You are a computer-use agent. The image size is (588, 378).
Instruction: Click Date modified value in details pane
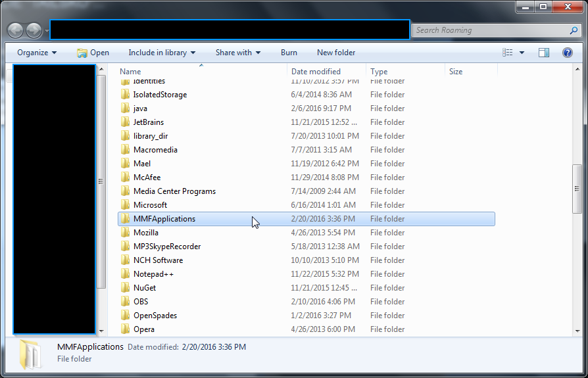pyautogui.click(x=214, y=347)
